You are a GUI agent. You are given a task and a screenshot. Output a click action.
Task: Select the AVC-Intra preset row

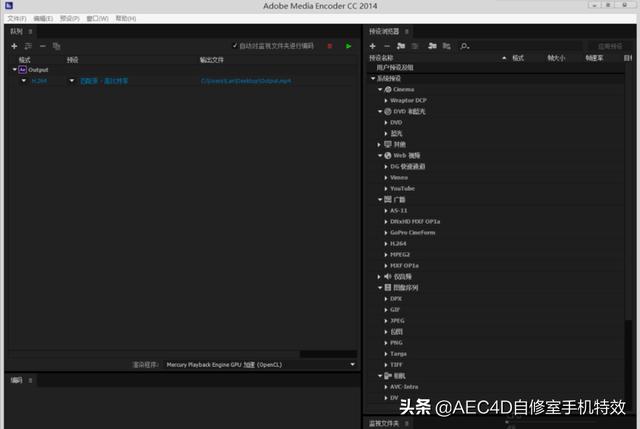404,387
